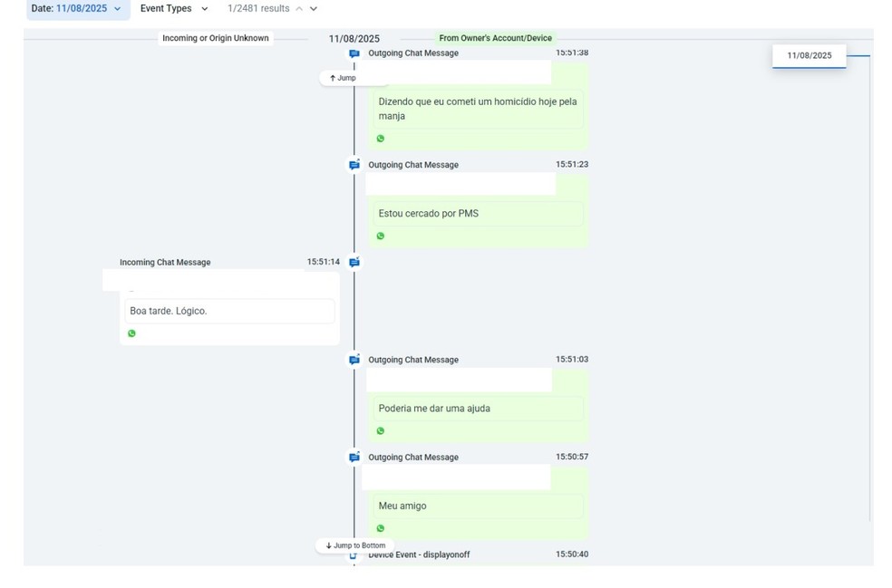Click chat icon of 15:51:14 incoming message
The height and width of the screenshot is (588, 892).
354,262
